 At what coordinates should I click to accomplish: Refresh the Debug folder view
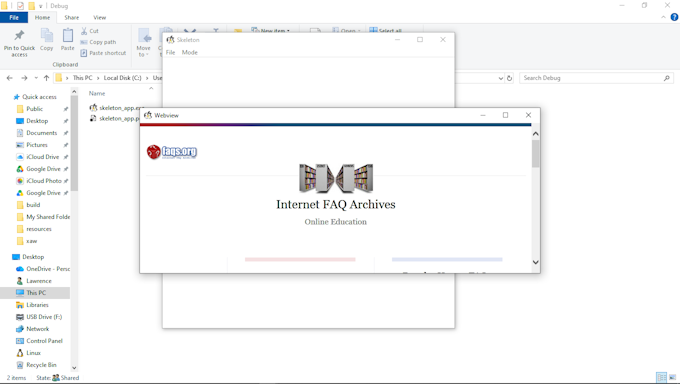coord(510,78)
